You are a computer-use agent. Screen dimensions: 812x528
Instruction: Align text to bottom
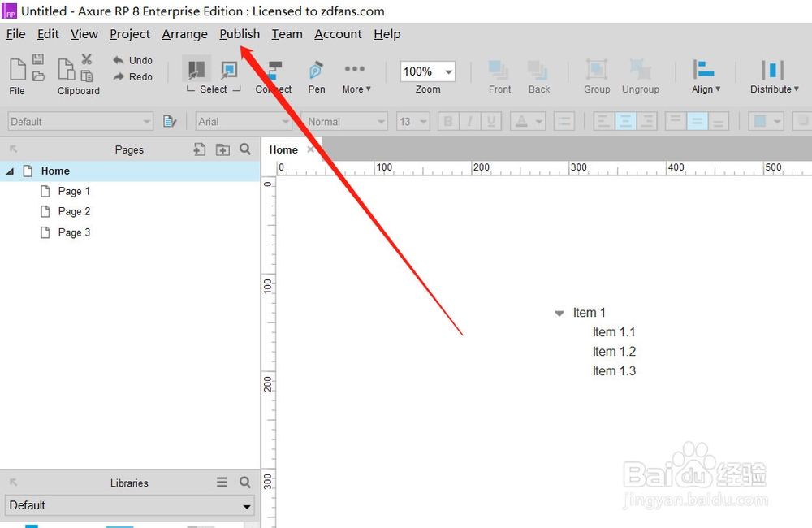coord(719,121)
